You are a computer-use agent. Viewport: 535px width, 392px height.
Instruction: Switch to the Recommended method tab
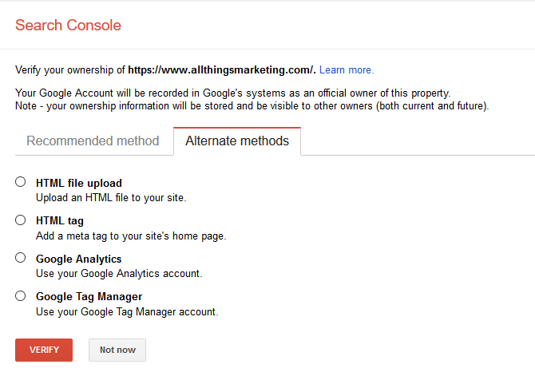pos(93,141)
